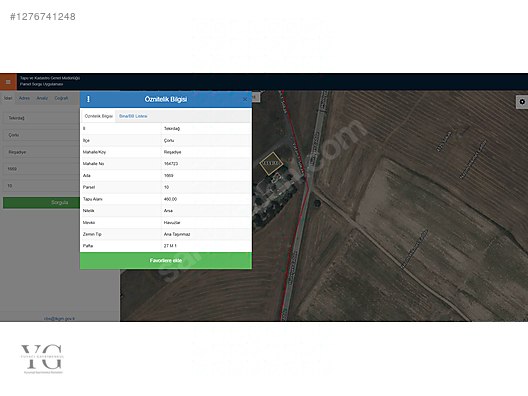Select the İlçe value Çorlu in the table
Image resolution: width=528 pixels, height=396 pixels.
(169, 140)
